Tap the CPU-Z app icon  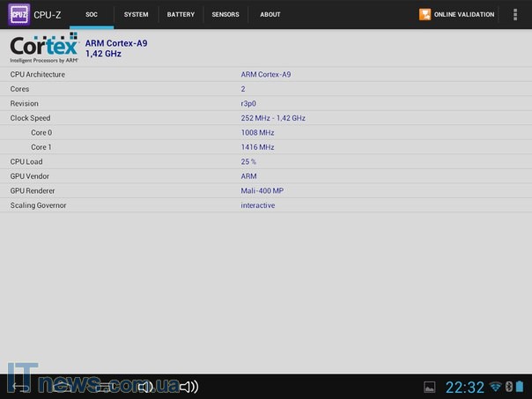[18, 14]
